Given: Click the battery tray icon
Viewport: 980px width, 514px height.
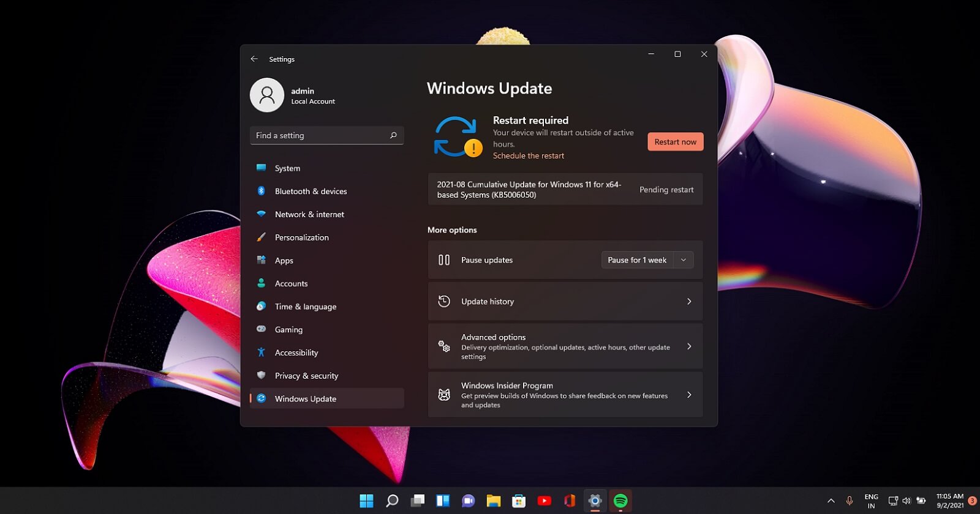Looking at the screenshot, I should coord(921,501).
